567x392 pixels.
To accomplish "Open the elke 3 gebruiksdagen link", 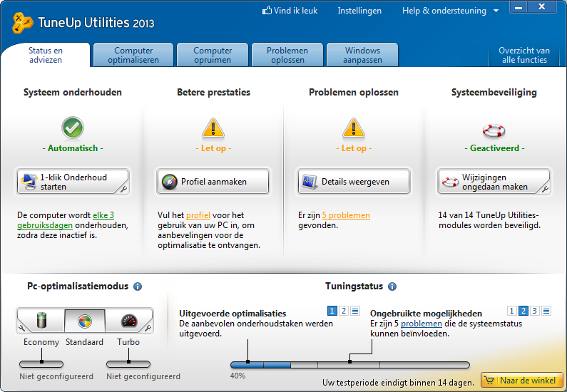I will coord(66,220).
